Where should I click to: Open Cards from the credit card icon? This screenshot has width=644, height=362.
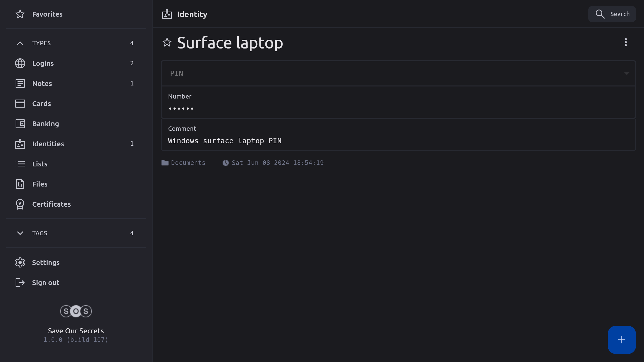(x=20, y=104)
